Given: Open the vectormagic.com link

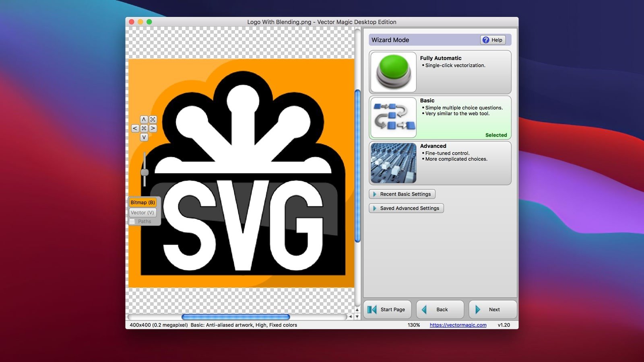Looking at the screenshot, I should coord(458,325).
